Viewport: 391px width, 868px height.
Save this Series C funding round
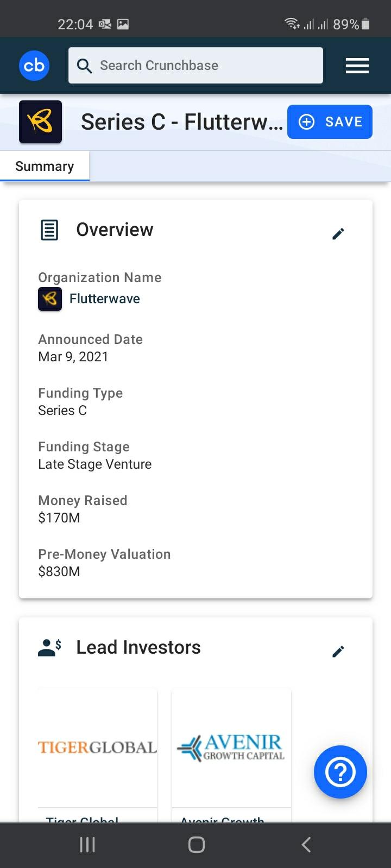[x=330, y=122]
